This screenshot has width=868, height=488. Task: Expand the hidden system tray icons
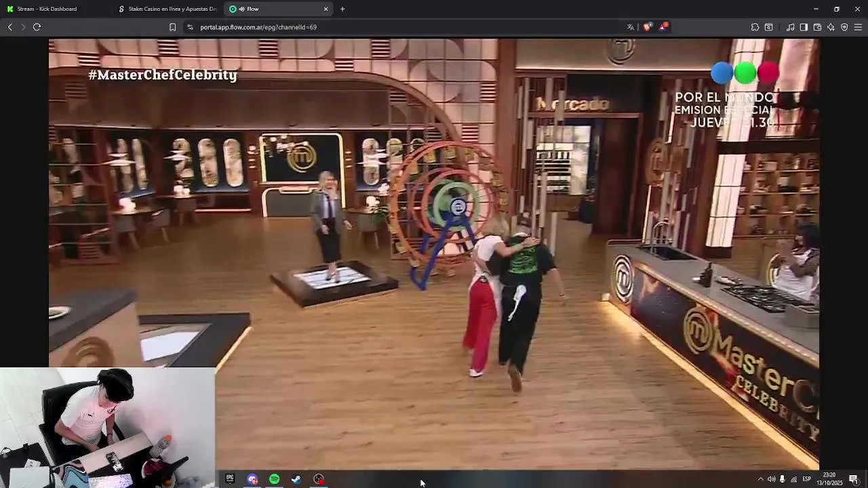(x=760, y=479)
